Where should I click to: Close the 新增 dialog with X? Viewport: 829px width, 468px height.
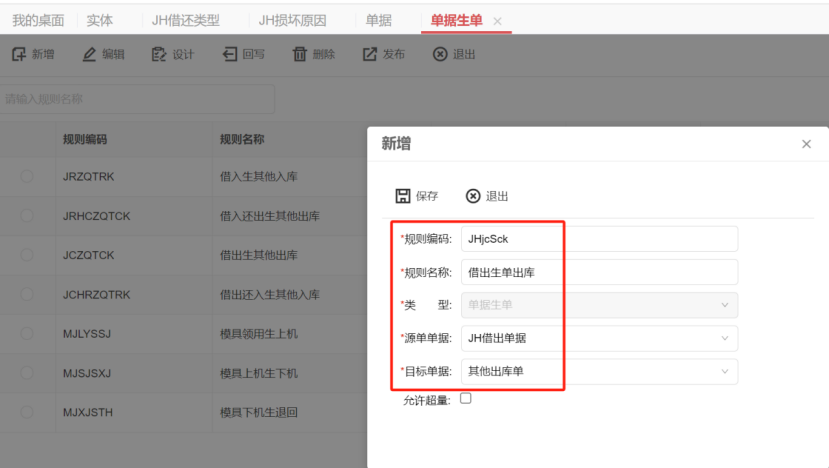806,144
